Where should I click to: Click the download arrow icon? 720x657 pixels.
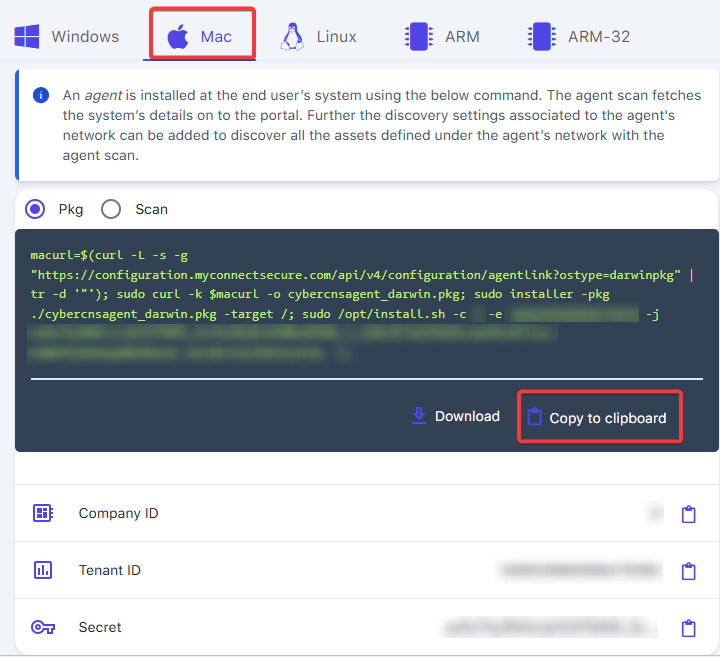click(x=419, y=416)
